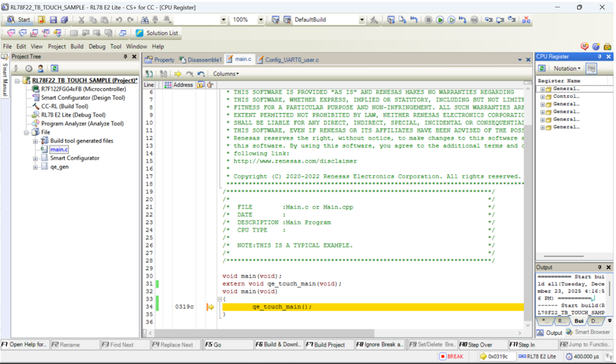Screen dimensions: 616x364
Task: Click the Stop debug icon
Action: pos(428,19)
